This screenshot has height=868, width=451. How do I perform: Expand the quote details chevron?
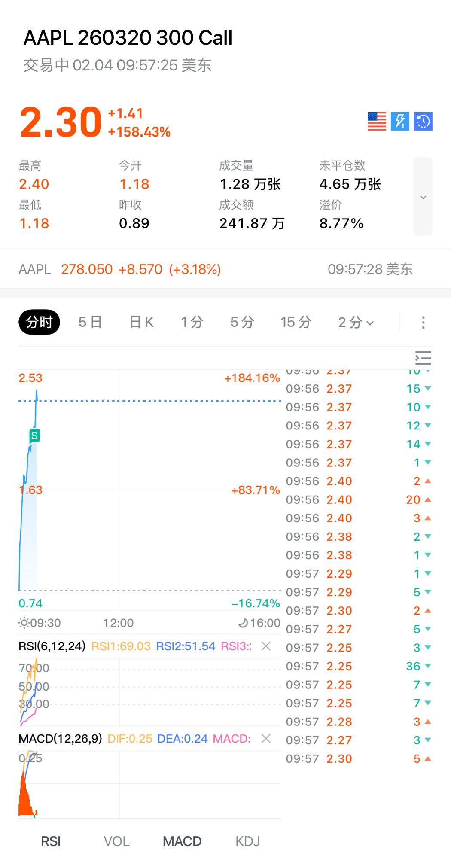(x=423, y=197)
